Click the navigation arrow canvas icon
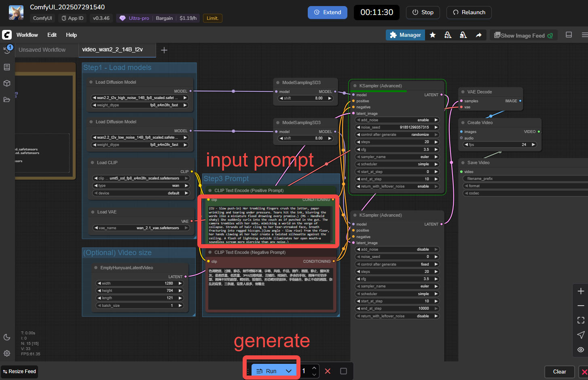 581,335
